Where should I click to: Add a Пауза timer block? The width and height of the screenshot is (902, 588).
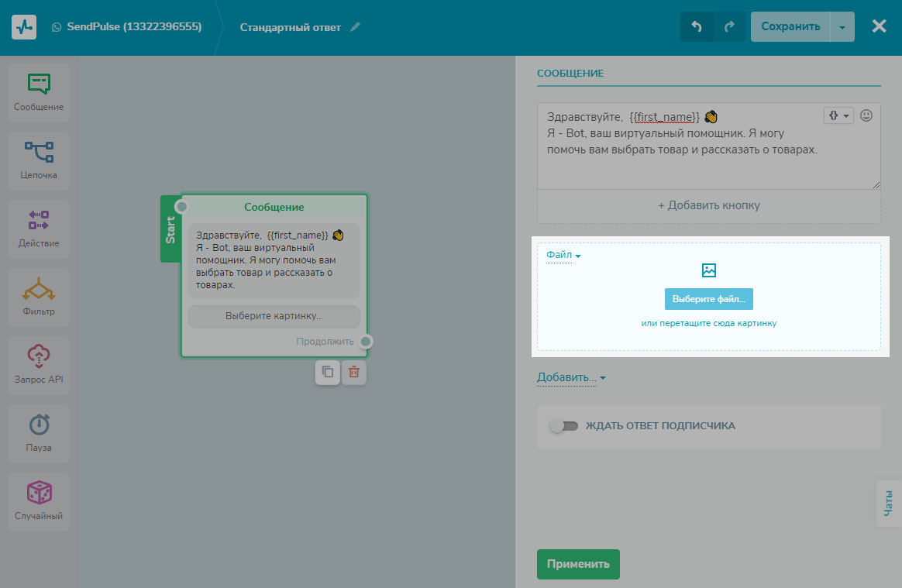(x=39, y=433)
